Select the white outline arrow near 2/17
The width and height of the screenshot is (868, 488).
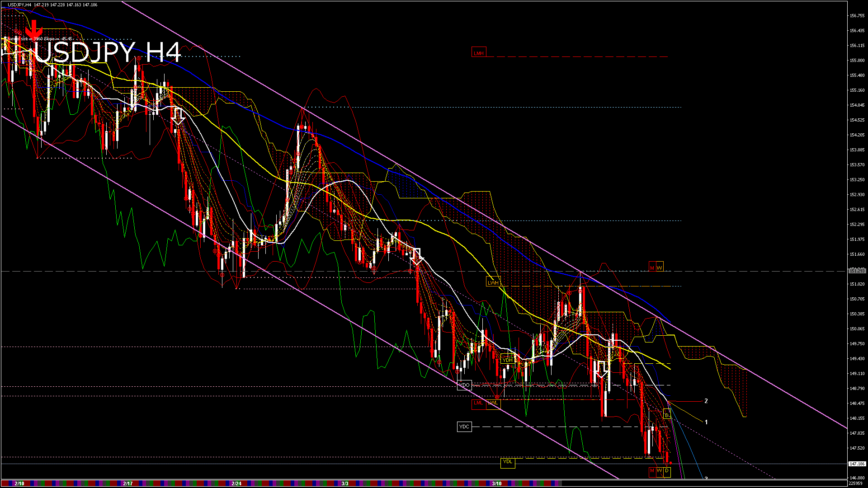click(x=179, y=116)
